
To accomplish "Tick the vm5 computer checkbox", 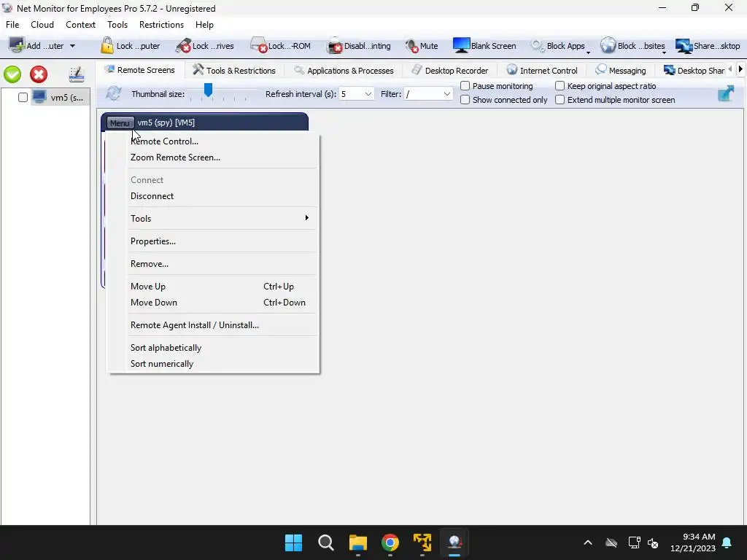I will click(23, 98).
